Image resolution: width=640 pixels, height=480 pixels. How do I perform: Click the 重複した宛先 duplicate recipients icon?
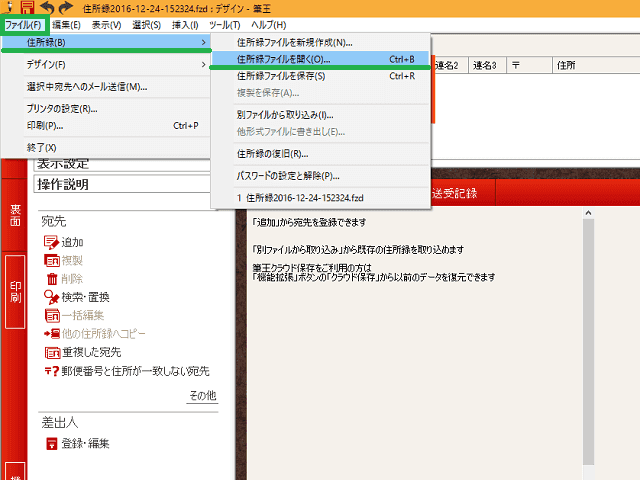(52, 352)
